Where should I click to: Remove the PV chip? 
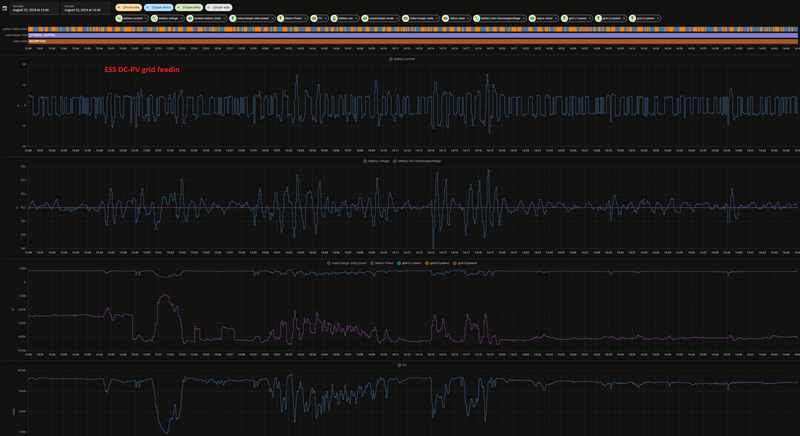click(326, 18)
